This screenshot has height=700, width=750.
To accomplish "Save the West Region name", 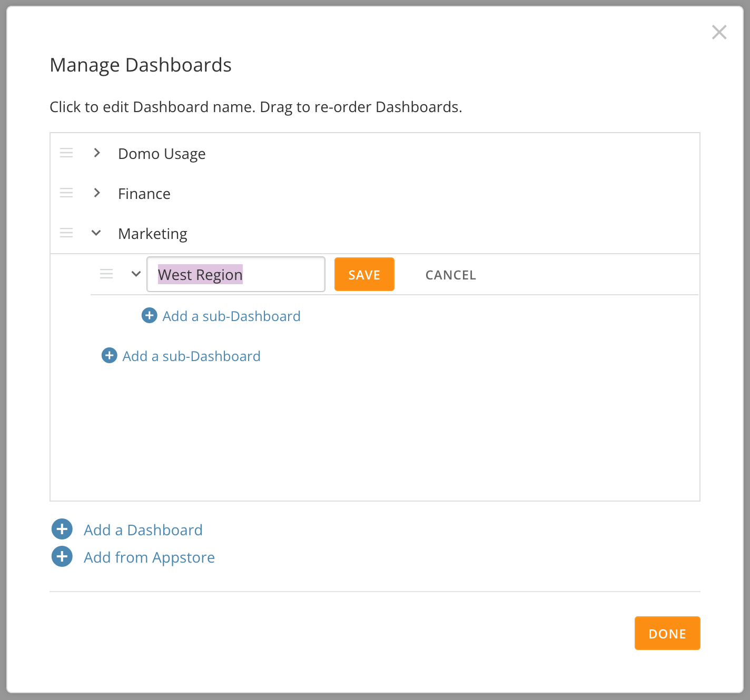I will (x=364, y=274).
